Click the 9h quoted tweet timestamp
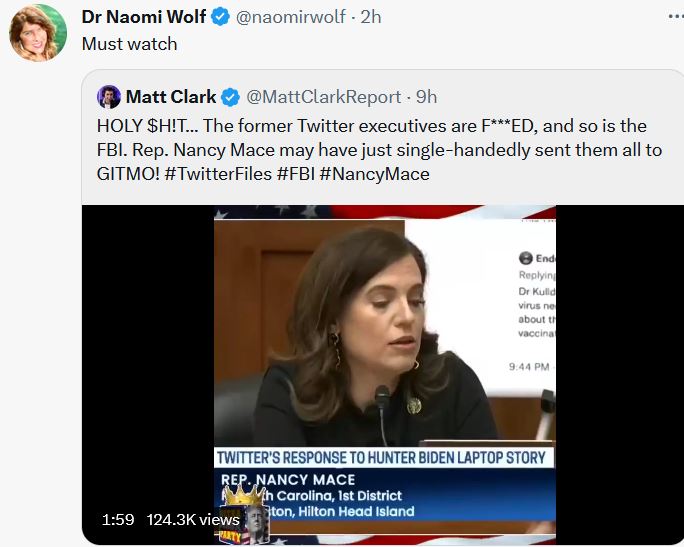684x547 pixels. tap(426, 97)
